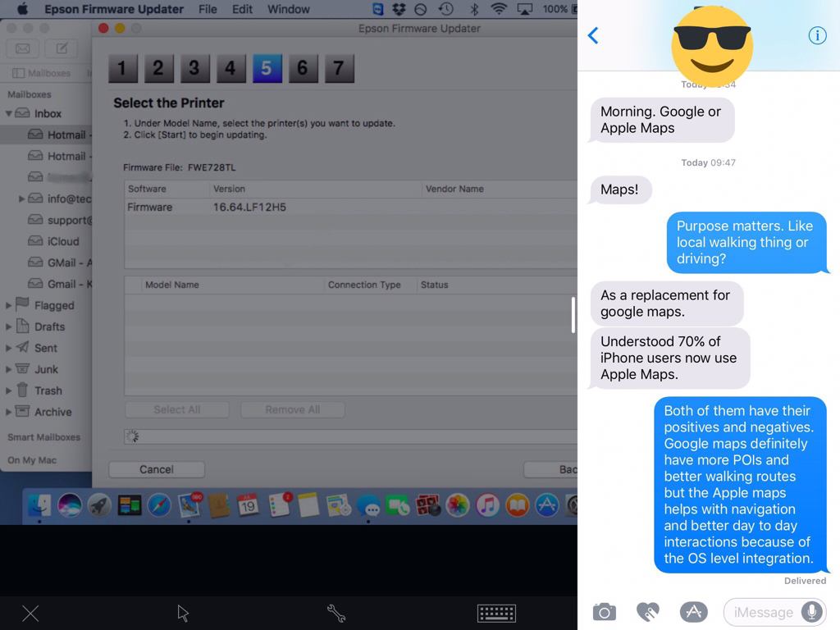Click Firmware row version 16.64.LF12H5
The width and height of the screenshot is (840, 630).
pos(351,208)
